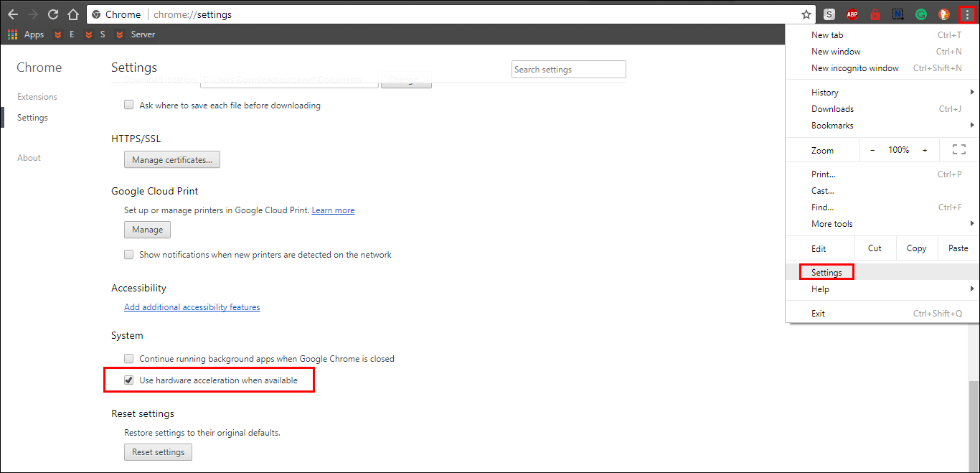Click the red padlock extension icon
The height and width of the screenshot is (473, 980).
(x=875, y=14)
